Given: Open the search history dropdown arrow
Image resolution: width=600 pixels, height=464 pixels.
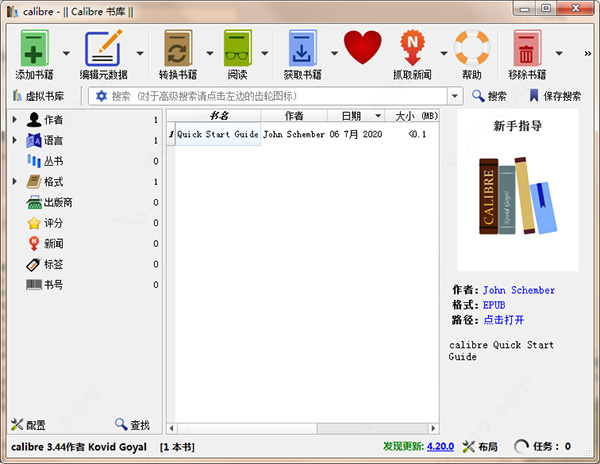Looking at the screenshot, I should (455, 96).
